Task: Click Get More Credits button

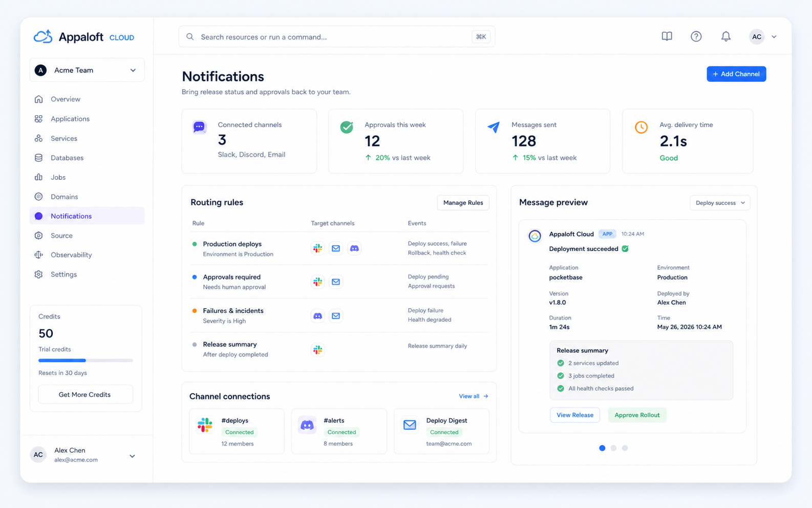Action: [x=85, y=395]
